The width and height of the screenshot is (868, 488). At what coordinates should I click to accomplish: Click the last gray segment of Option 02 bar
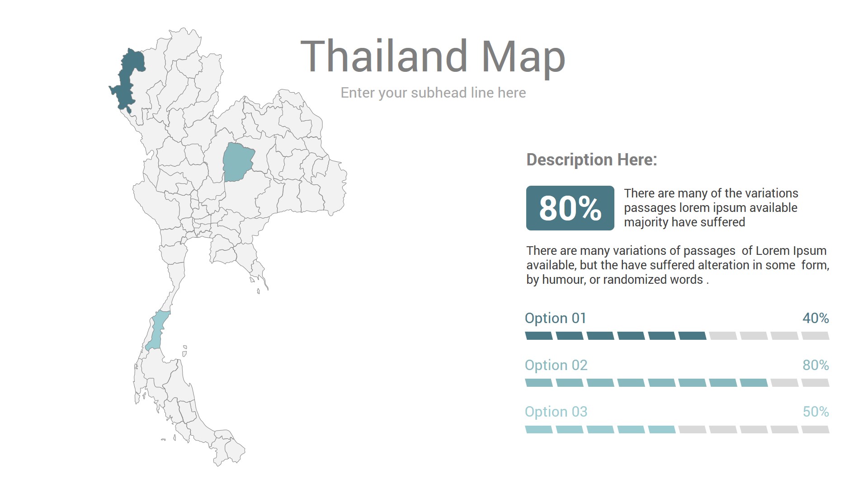coord(816,383)
